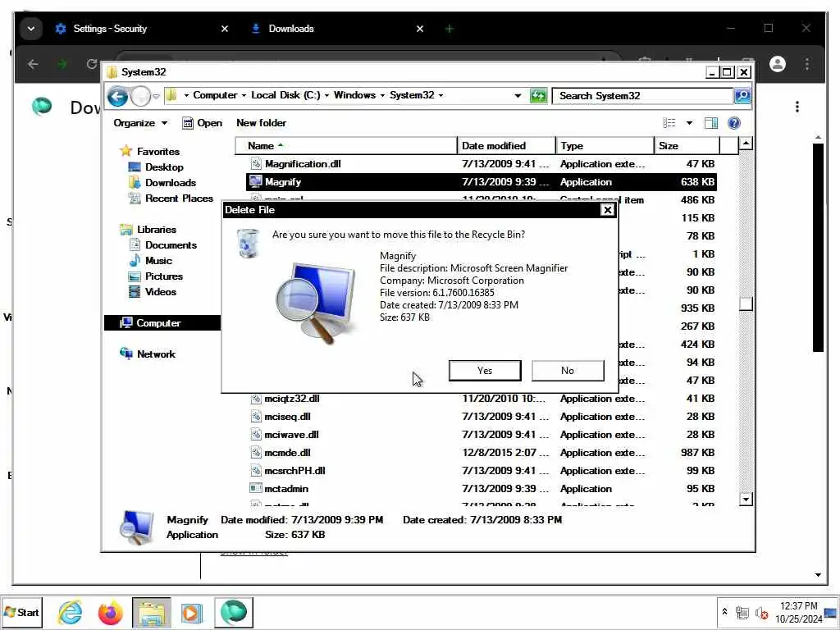
Task: Create a New folder
Action: coord(261,123)
